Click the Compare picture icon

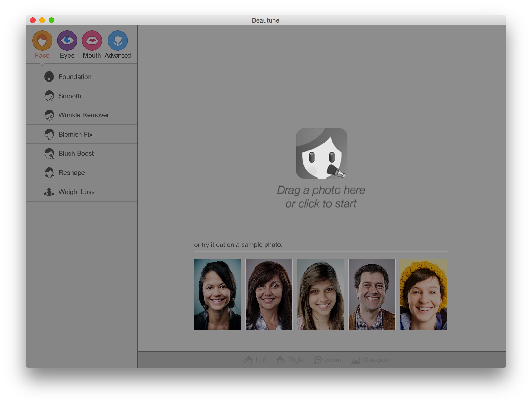point(355,360)
